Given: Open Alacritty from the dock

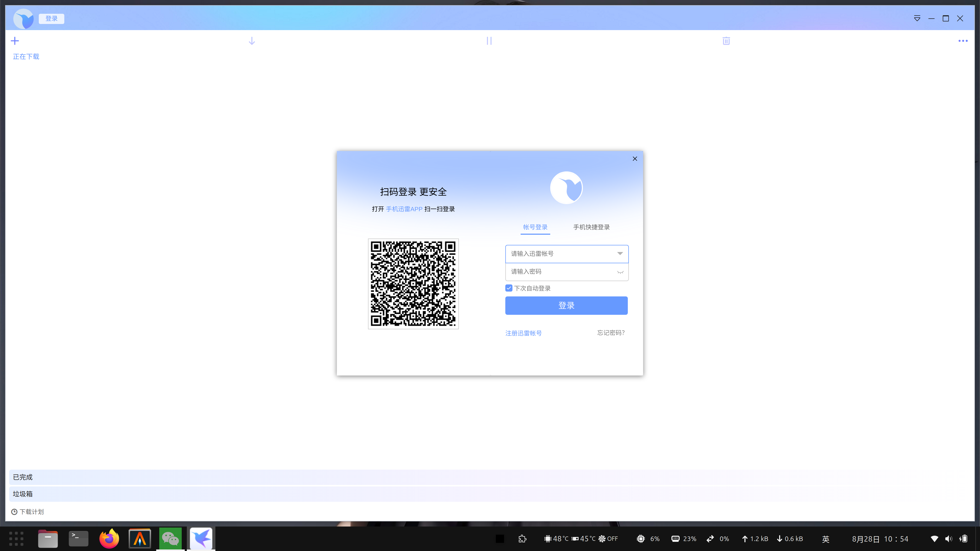Looking at the screenshot, I should [140, 539].
